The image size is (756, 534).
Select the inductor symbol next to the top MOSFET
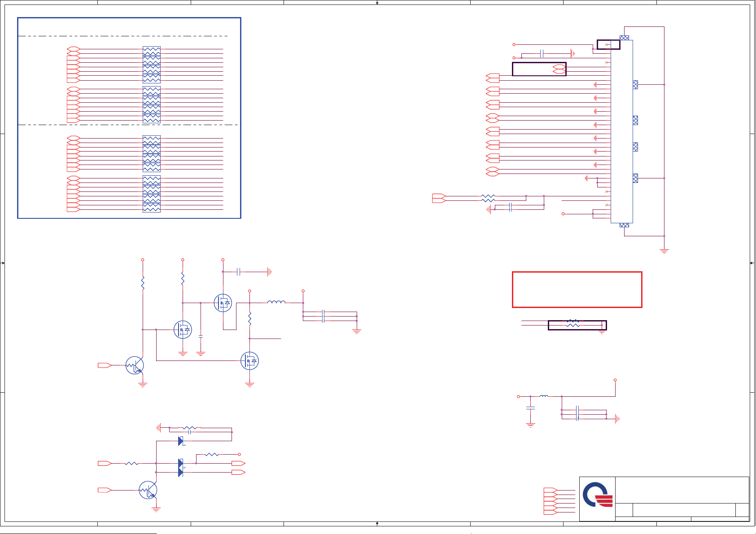[x=276, y=303]
